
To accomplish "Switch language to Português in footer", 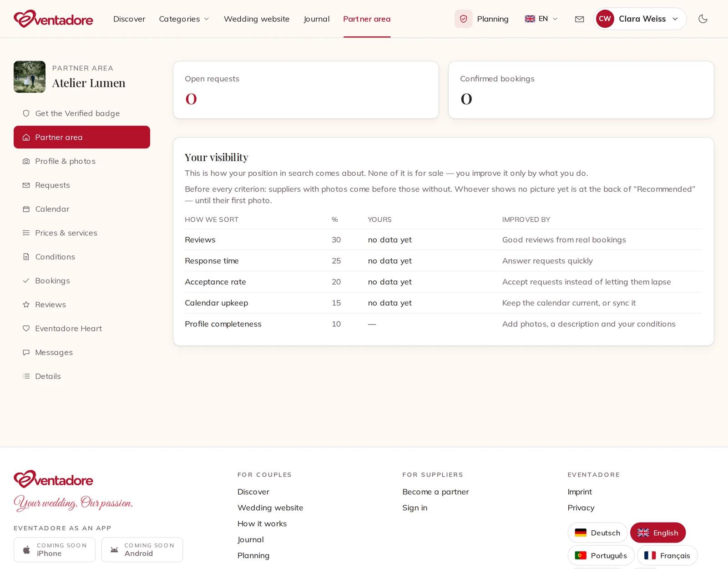I will click(x=601, y=555).
